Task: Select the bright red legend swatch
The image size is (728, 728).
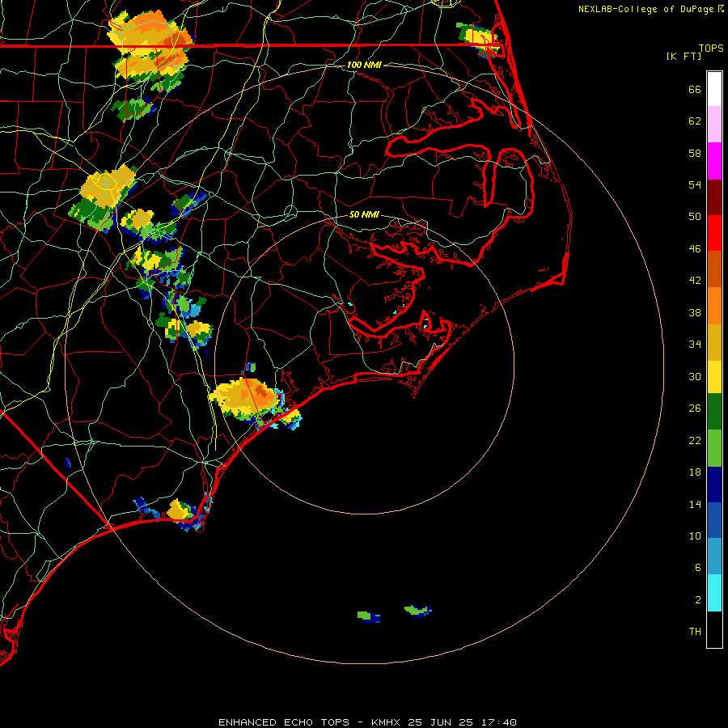Action: [714, 233]
